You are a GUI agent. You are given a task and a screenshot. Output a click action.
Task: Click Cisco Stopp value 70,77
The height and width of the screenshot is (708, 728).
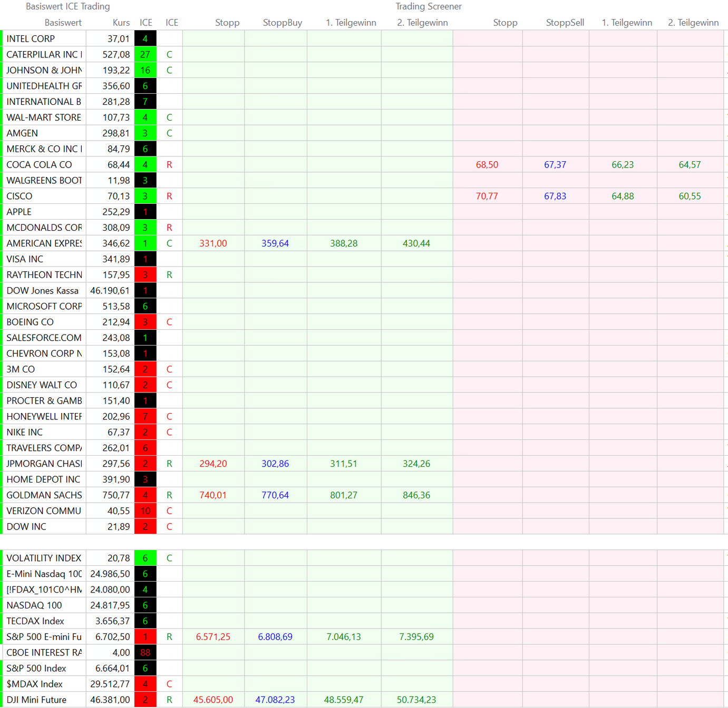[487, 196]
